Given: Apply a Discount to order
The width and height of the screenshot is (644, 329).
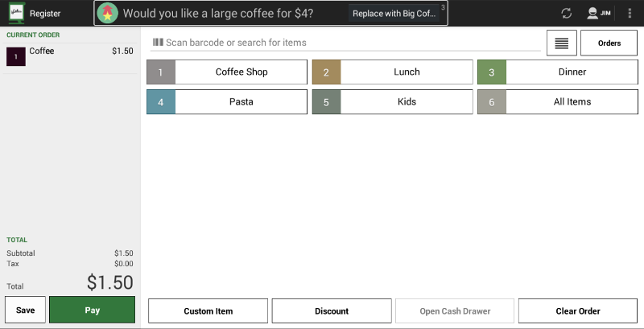Looking at the screenshot, I should tap(332, 311).
